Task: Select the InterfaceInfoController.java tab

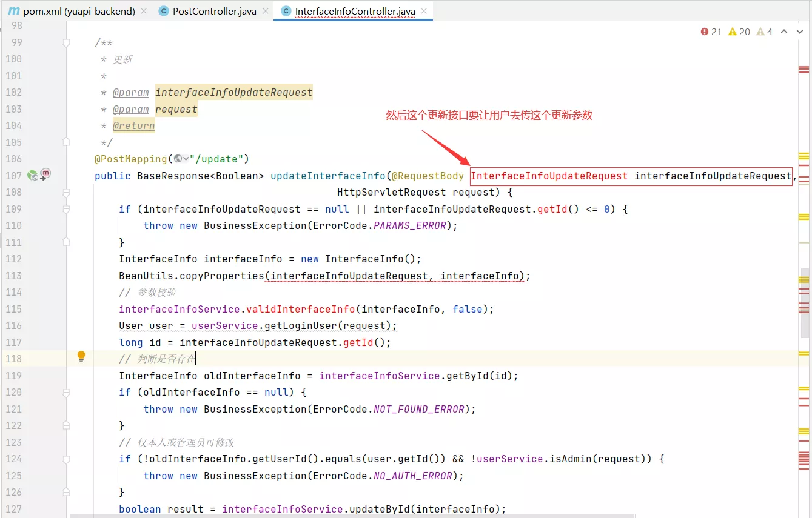Action: (355, 11)
